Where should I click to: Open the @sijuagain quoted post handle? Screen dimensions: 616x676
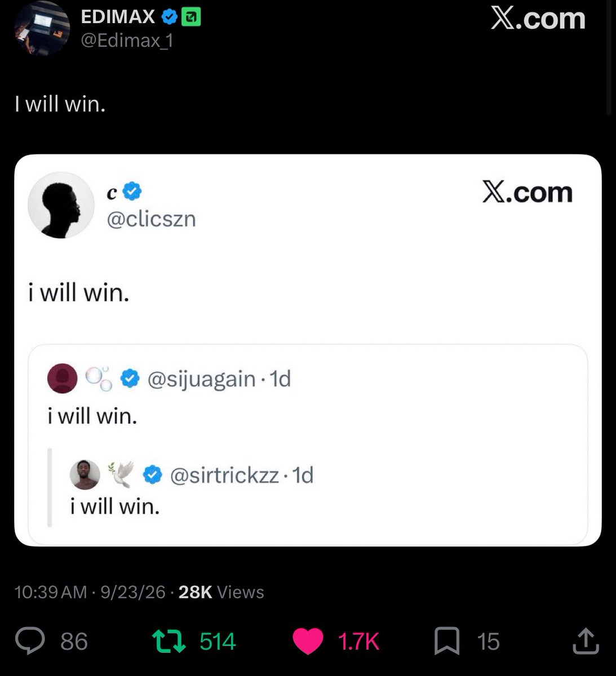coord(201,379)
